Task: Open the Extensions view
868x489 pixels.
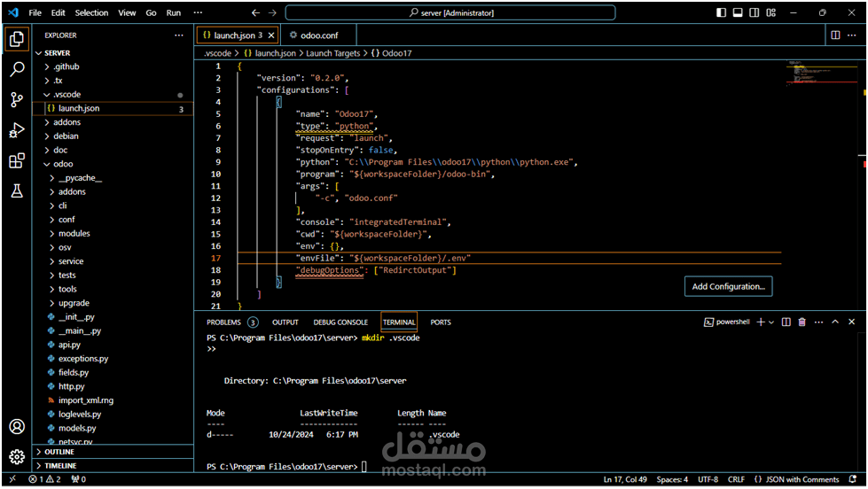Action: point(17,160)
